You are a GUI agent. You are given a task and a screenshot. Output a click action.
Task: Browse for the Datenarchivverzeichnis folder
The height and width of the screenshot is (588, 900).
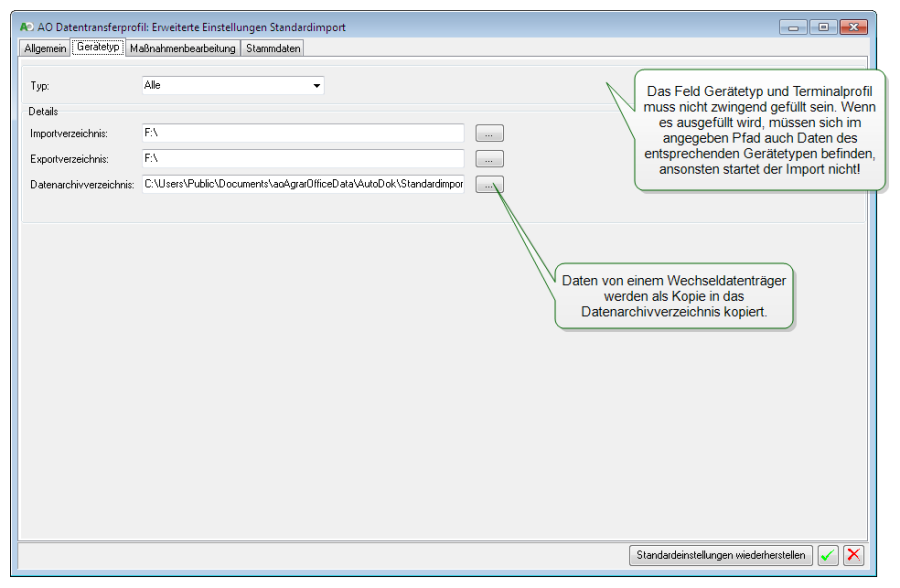489,184
